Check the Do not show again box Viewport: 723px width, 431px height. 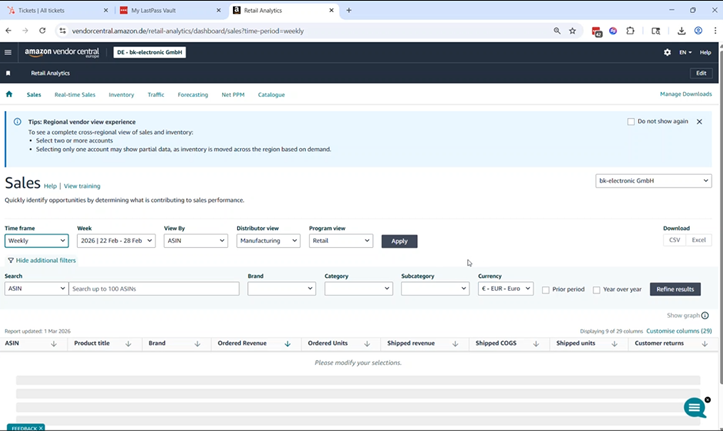[631, 121]
